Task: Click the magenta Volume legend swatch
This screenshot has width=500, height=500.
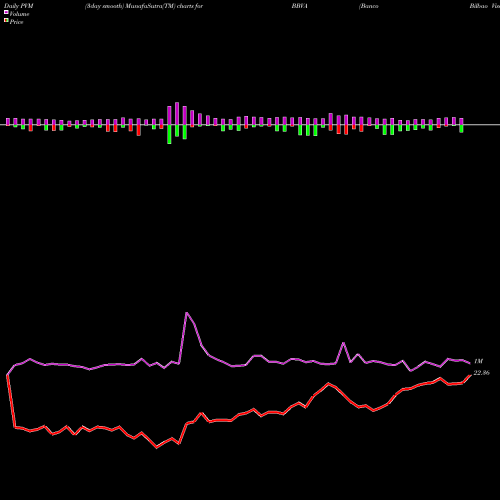Action: [x=6, y=12]
